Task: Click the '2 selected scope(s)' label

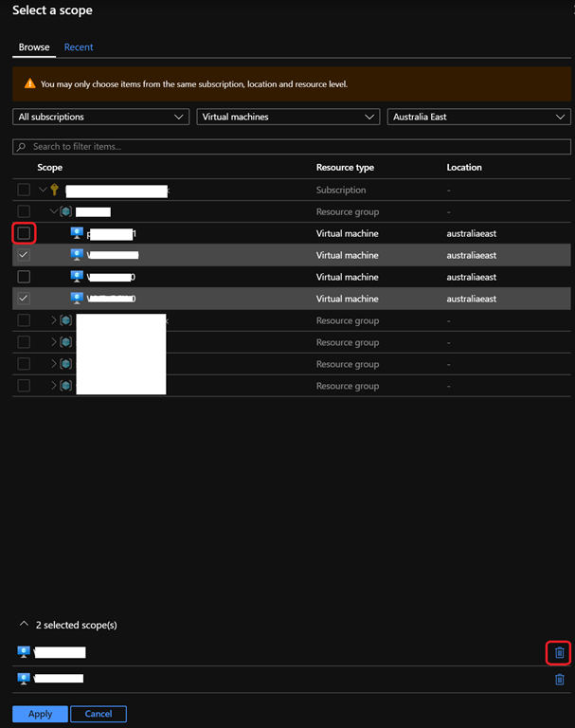Action: point(77,626)
